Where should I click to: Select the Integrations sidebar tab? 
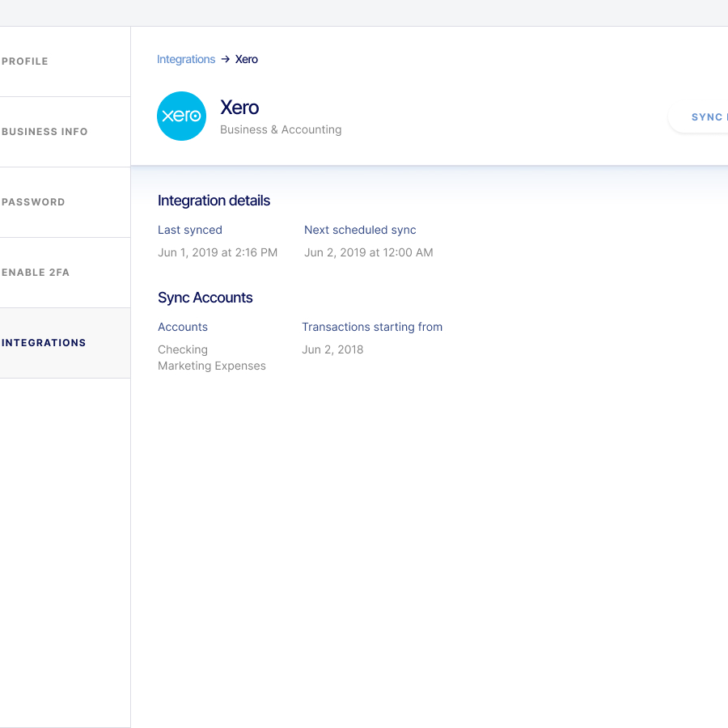pos(65,343)
